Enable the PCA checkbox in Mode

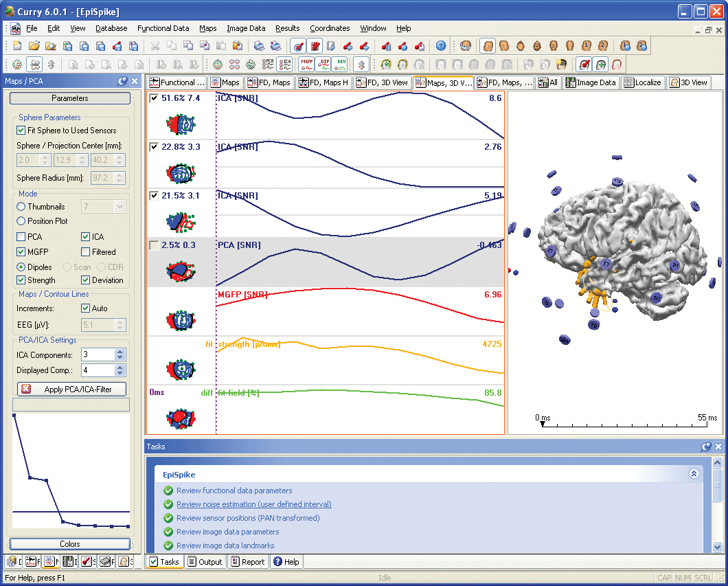pyautogui.click(x=21, y=237)
